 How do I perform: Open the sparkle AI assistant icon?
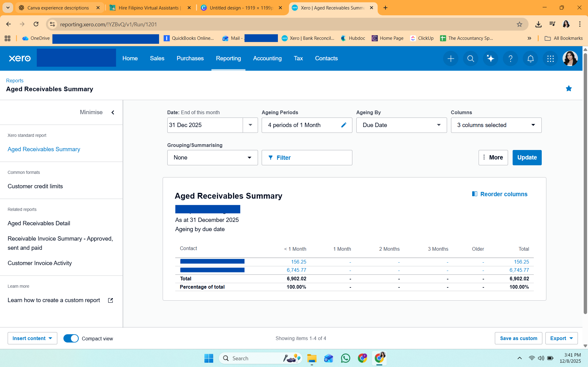pos(491,58)
